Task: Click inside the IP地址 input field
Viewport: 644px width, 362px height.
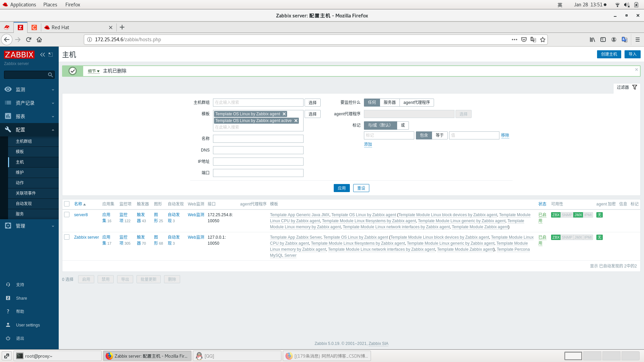Action: (258, 161)
